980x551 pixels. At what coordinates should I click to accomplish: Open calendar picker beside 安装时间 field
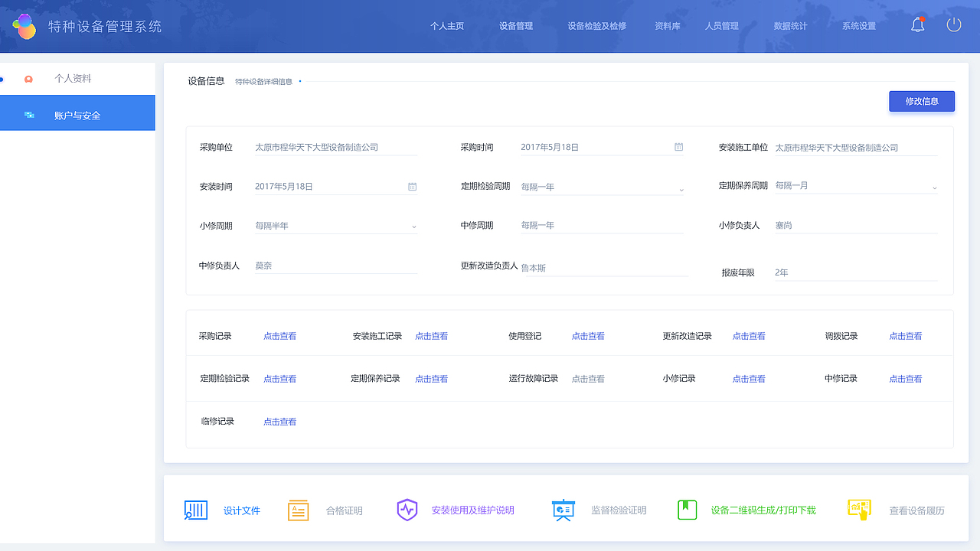(412, 186)
